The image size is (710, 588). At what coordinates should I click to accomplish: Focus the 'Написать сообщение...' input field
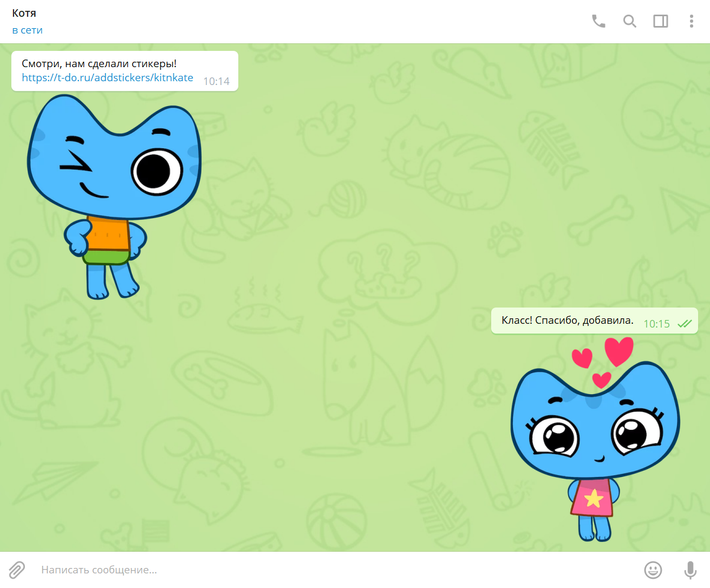pos(325,570)
